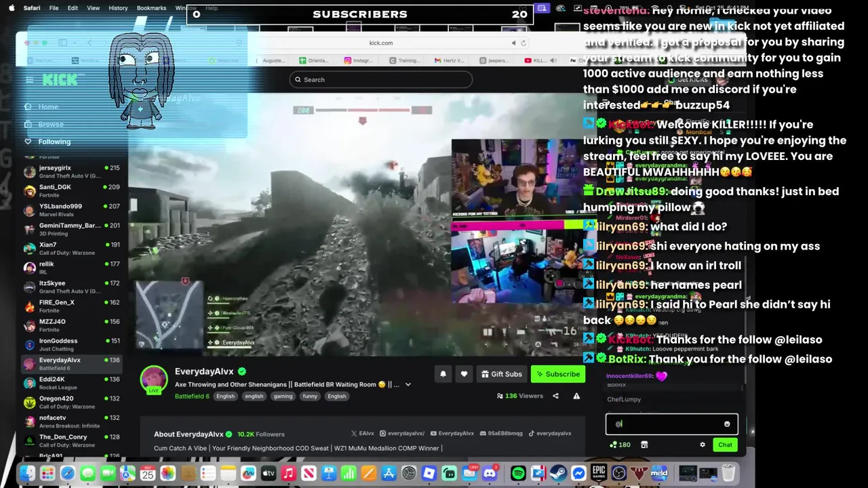Image resolution: width=868 pixels, height=488 pixels.
Task: Open Safari from the Dock
Action: (x=68, y=473)
